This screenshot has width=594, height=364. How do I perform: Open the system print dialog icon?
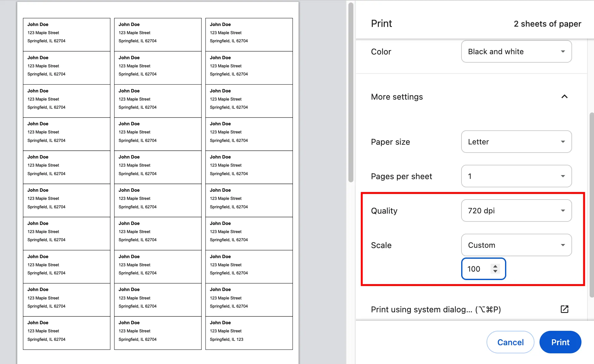point(564,309)
